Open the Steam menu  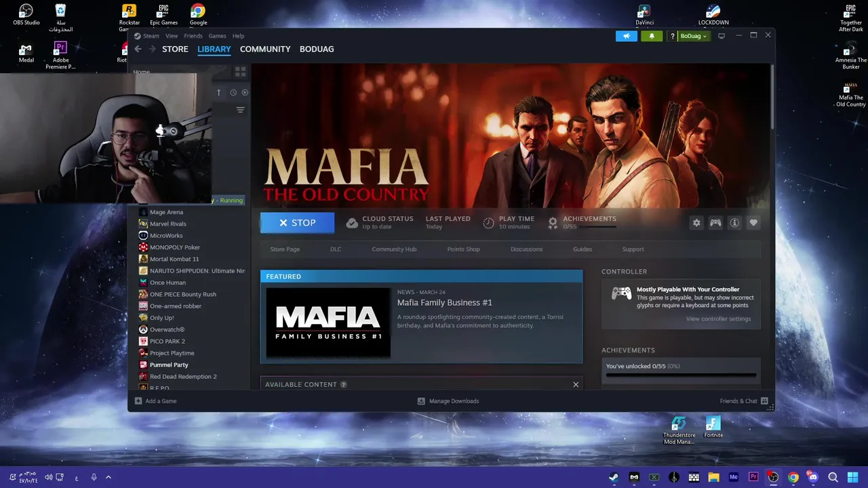point(151,36)
